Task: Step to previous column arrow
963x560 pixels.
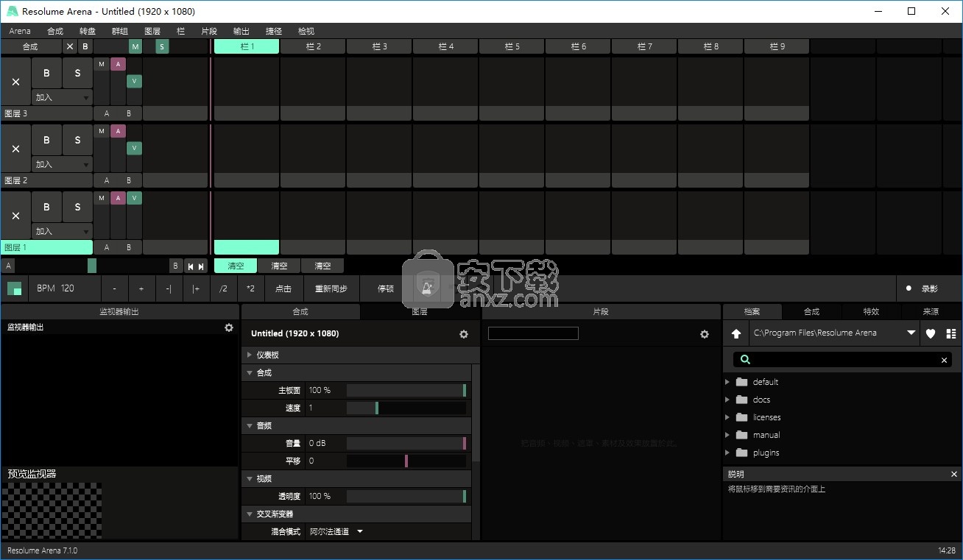Action: [191, 266]
